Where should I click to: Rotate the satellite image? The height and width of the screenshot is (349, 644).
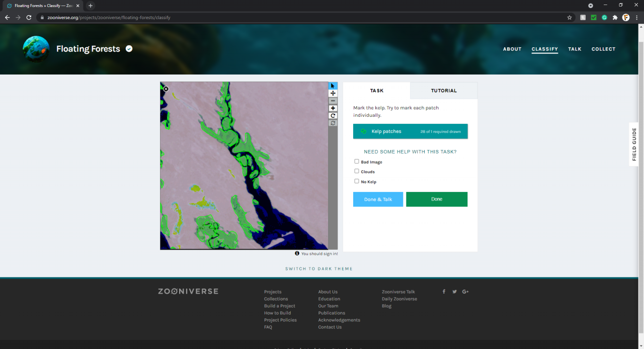point(333,115)
